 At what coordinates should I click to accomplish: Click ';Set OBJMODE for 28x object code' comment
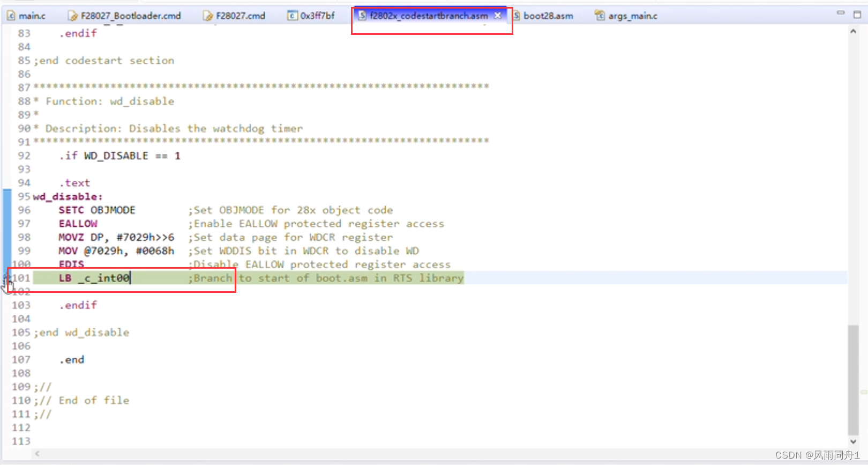(x=290, y=210)
